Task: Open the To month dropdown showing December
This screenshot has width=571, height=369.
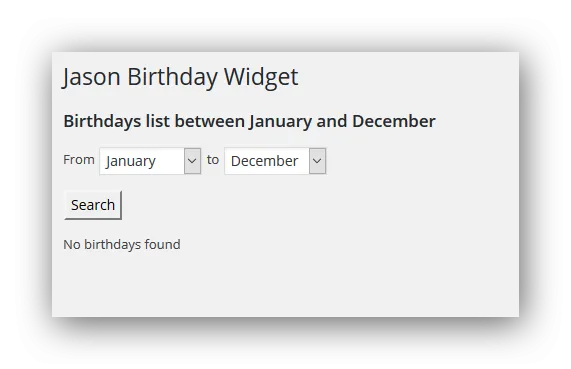Action: click(275, 161)
